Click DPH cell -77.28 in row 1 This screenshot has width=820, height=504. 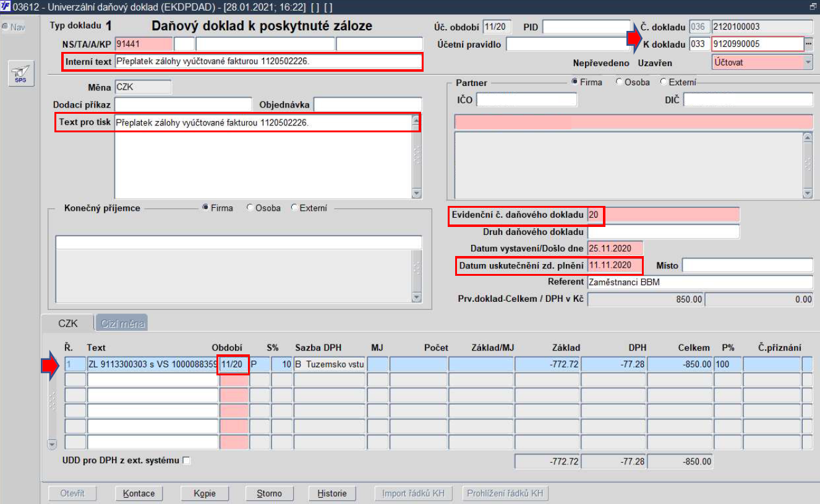point(614,364)
